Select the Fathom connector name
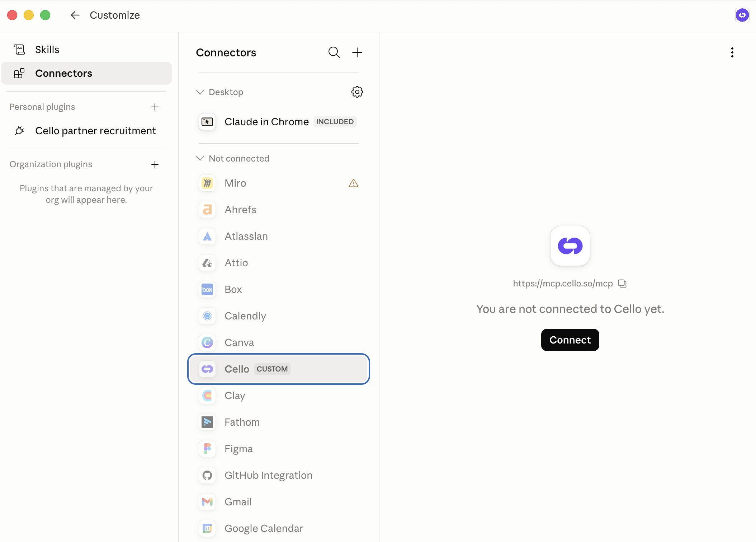 pos(242,422)
